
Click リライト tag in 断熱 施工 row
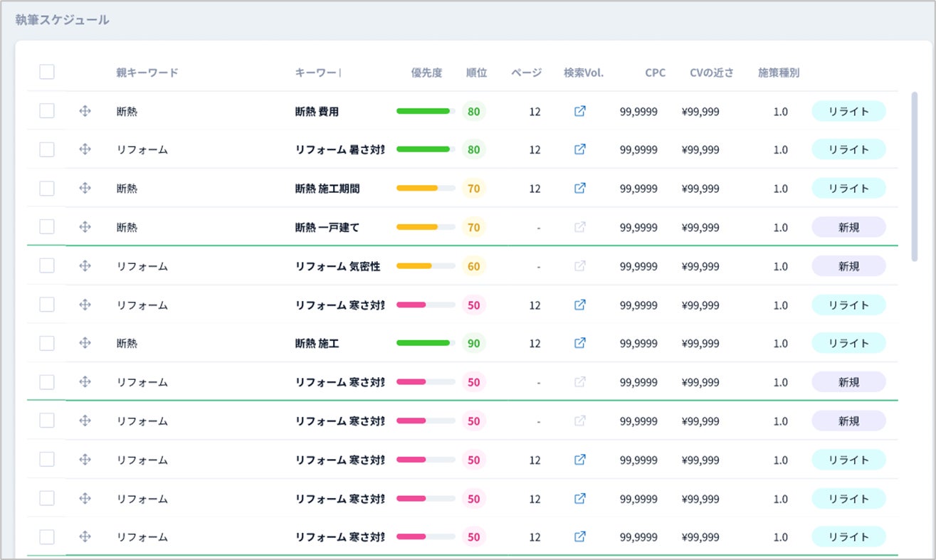[x=848, y=343]
